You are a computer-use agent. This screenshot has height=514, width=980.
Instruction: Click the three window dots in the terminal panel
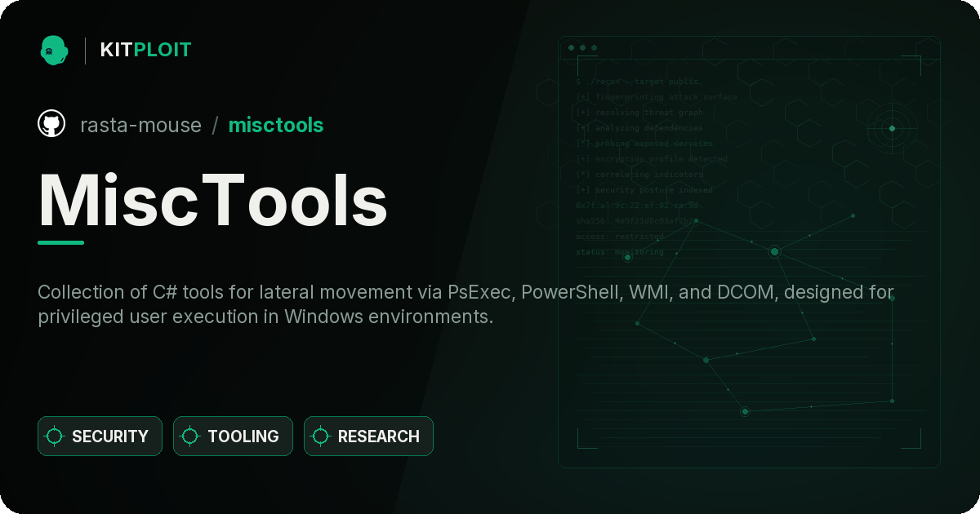pyautogui.click(x=582, y=47)
